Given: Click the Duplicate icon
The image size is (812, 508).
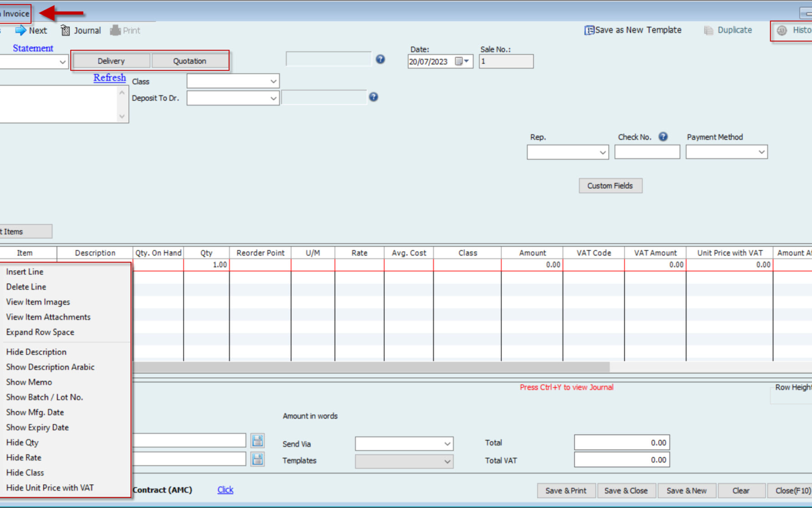Looking at the screenshot, I should coord(708,30).
